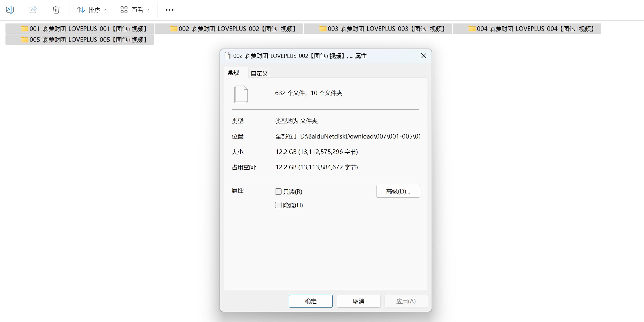Click the Rename icon in toolbar
The width and height of the screenshot is (644, 322).
point(10,10)
